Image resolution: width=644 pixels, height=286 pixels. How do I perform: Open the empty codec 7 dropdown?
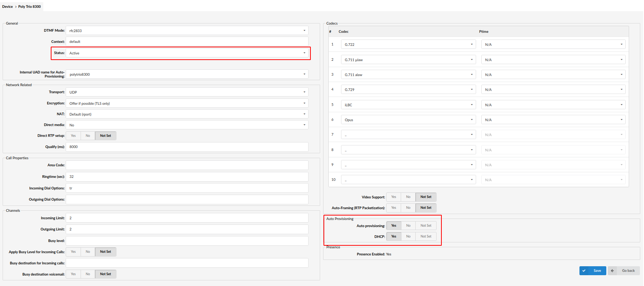pos(409,135)
